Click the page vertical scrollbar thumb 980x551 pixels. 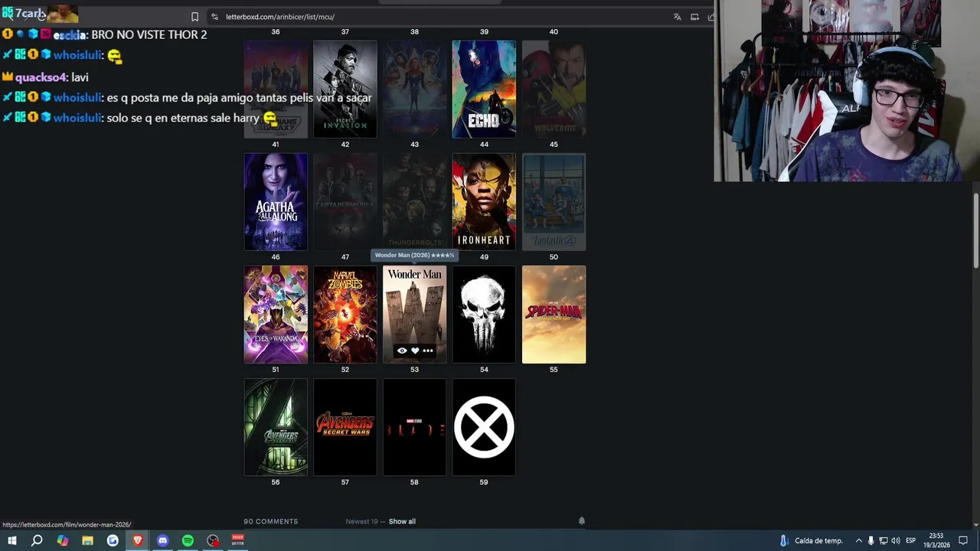click(x=976, y=230)
